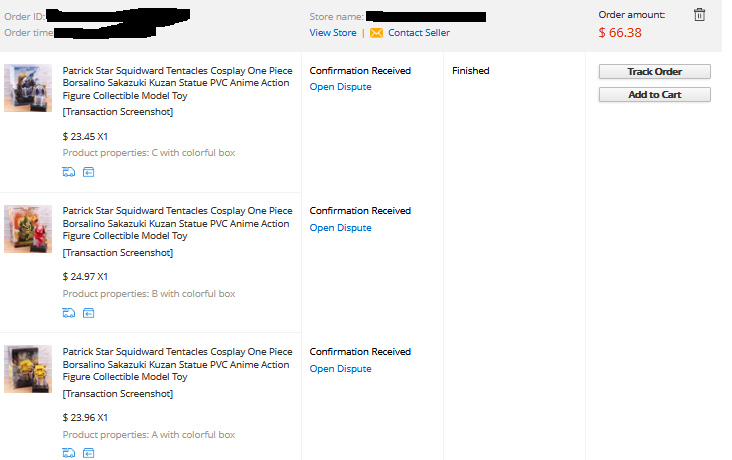The height and width of the screenshot is (460, 732).
Task: Click the trash can delete order icon
Action: pos(699,14)
